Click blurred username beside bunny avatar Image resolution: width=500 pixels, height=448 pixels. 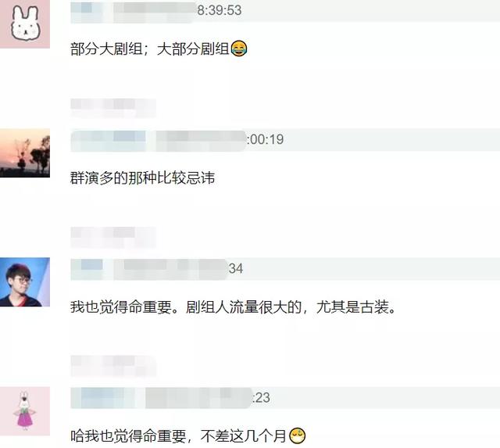[133, 12]
